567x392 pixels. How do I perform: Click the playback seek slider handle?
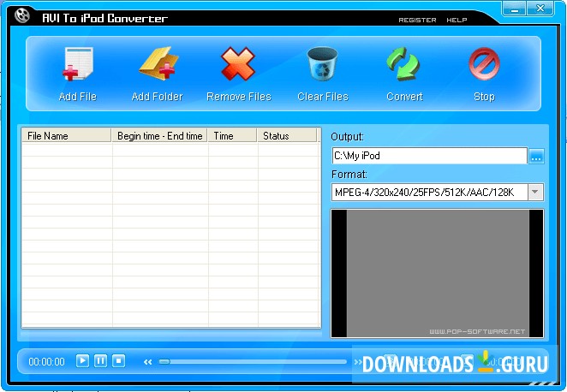164,361
